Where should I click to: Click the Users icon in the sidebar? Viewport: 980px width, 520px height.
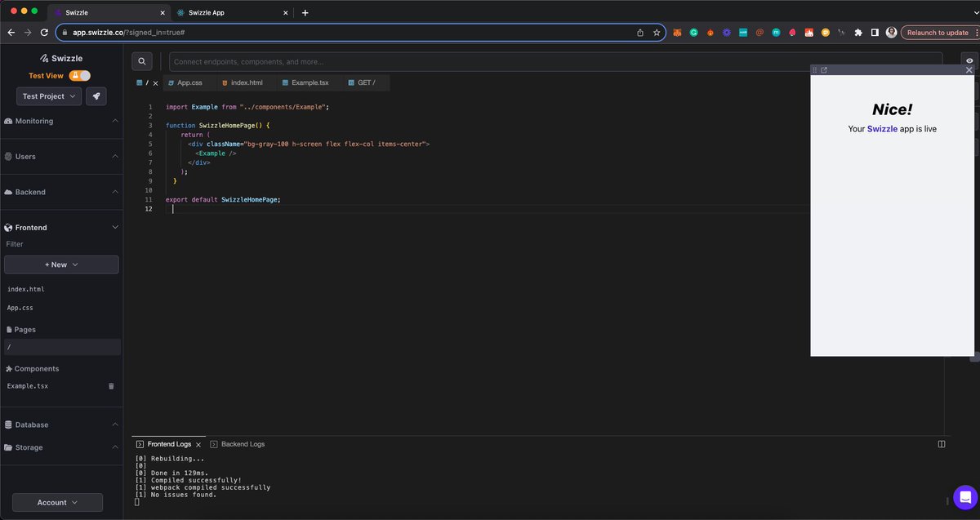pos(8,156)
